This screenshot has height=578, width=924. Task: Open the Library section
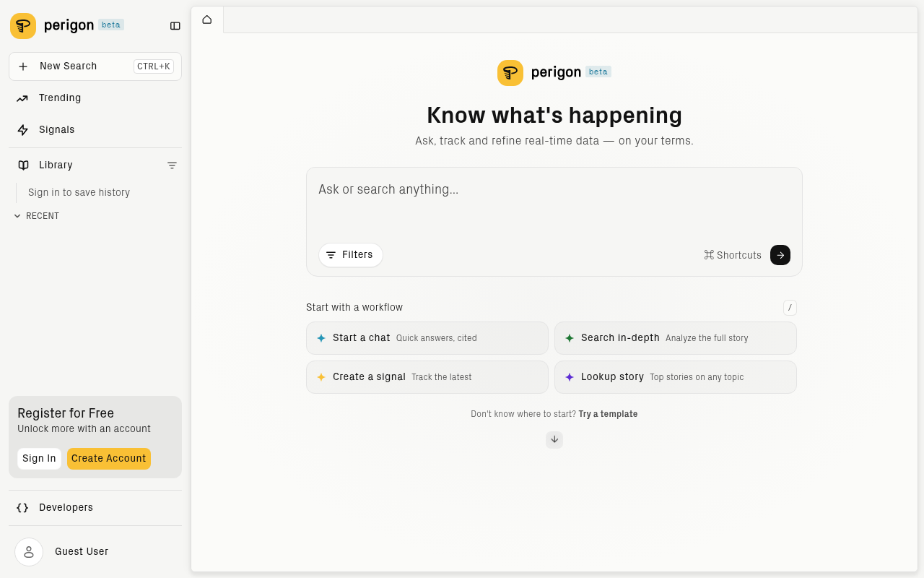coord(54,165)
